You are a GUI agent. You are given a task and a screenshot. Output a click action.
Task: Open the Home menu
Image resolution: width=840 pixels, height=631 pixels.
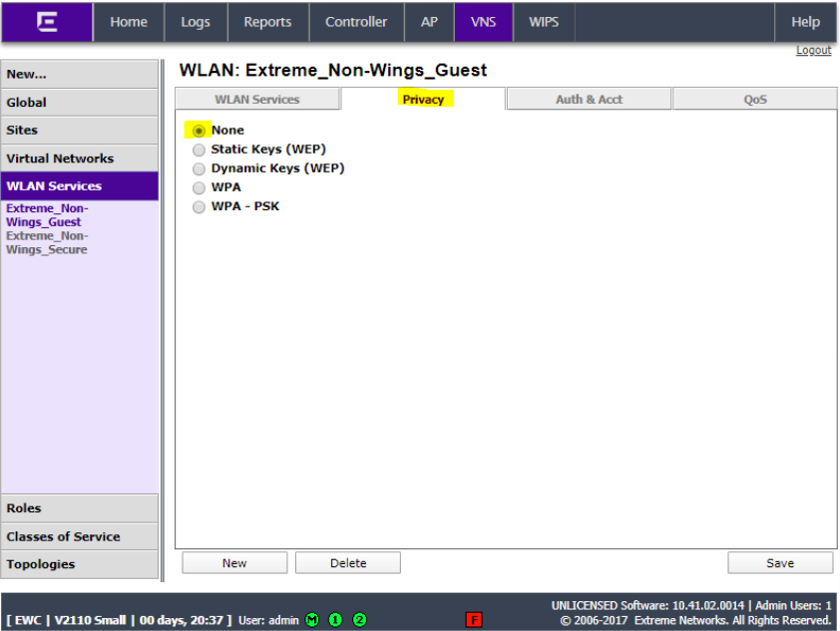point(129,22)
